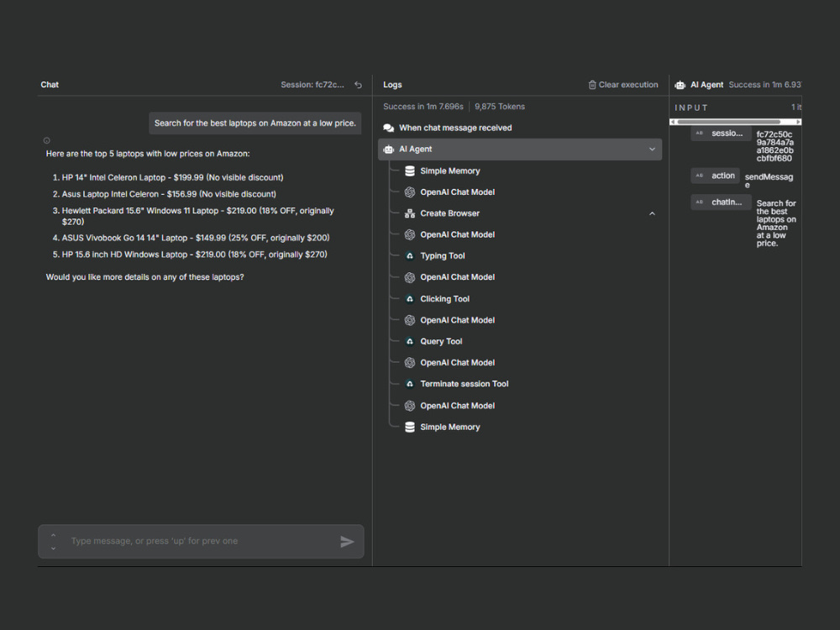Click the robot icon in the AI Agent panel header
This screenshot has width=840, height=630.
pos(680,85)
